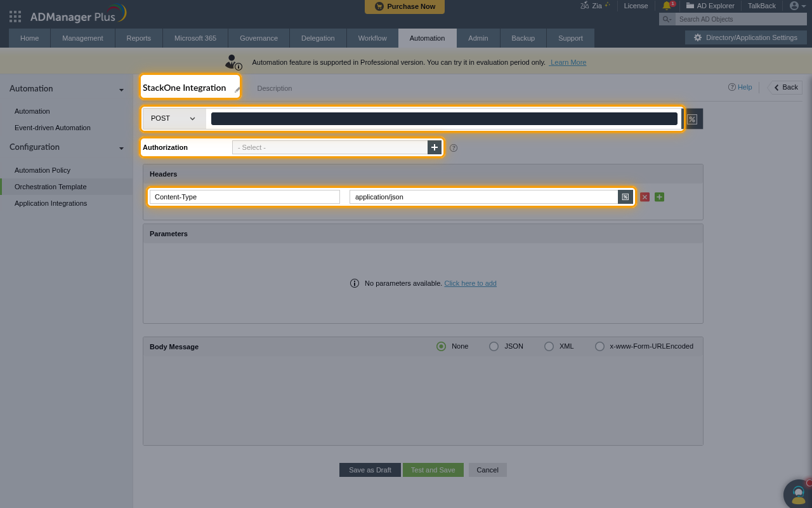Add another header row

[x=659, y=197]
